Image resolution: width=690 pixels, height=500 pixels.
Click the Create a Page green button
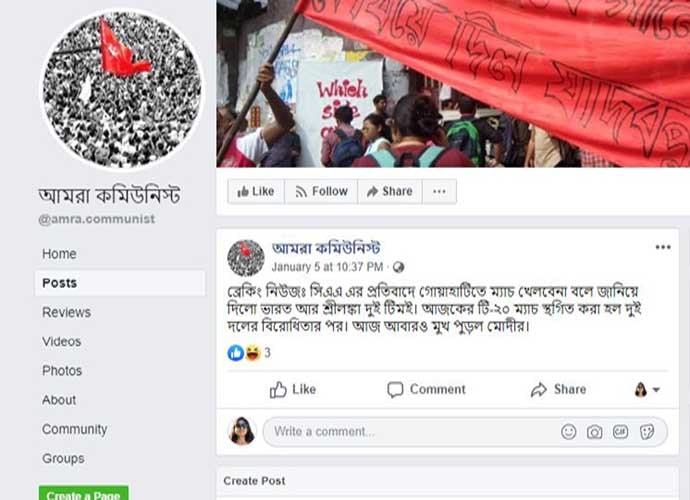[x=84, y=494]
